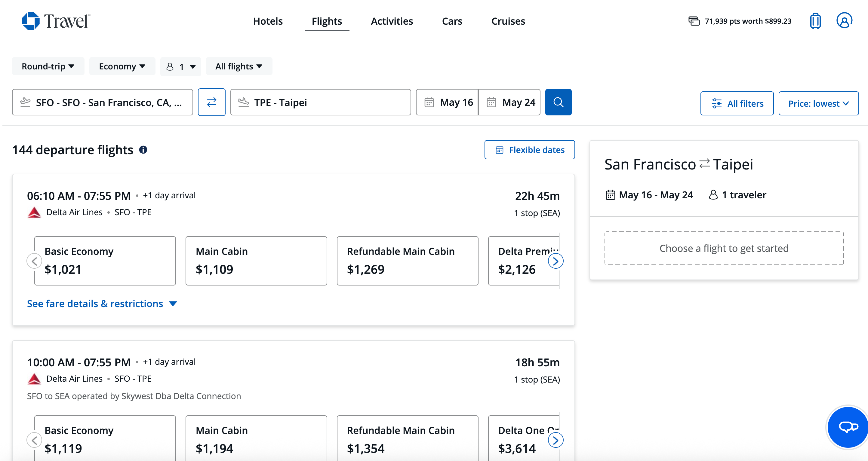
Task: Open the Round-trip dropdown
Action: click(48, 66)
